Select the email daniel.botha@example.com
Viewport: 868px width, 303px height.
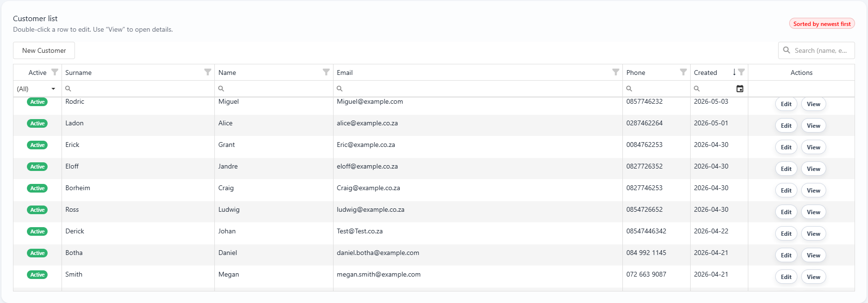(x=378, y=253)
